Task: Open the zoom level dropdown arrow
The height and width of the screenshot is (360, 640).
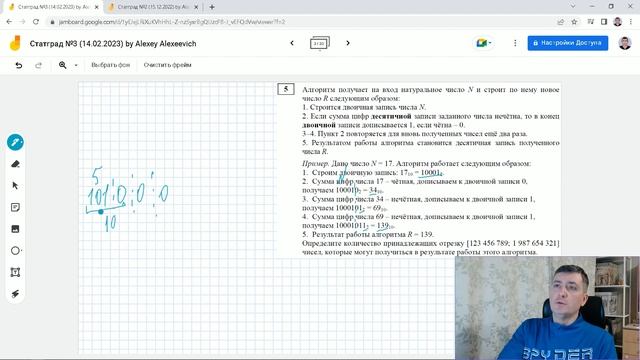Action: (x=76, y=65)
